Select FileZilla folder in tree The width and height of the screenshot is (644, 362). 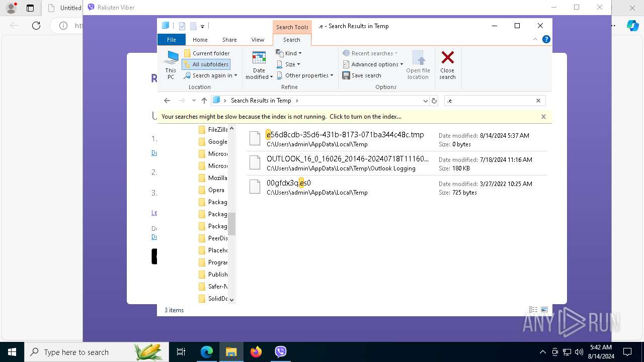(x=213, y=130)
